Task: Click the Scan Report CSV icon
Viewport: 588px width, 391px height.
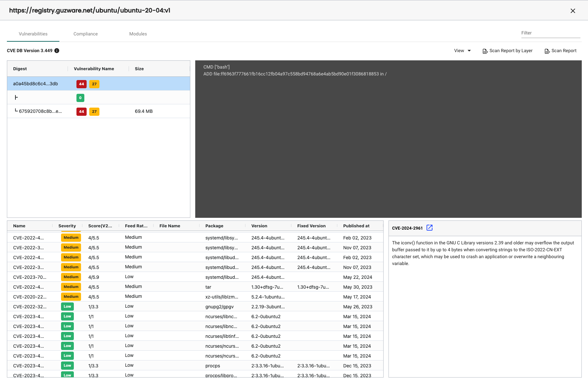Action: (547, 51)
